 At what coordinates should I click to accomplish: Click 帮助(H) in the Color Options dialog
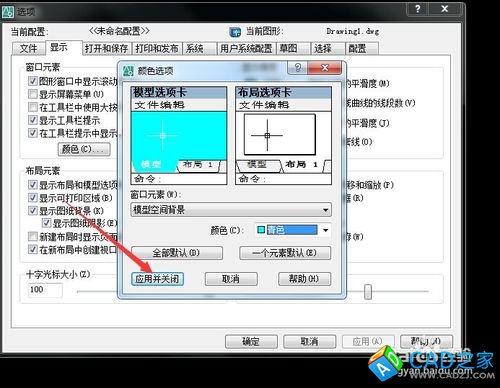click(305, 279)
